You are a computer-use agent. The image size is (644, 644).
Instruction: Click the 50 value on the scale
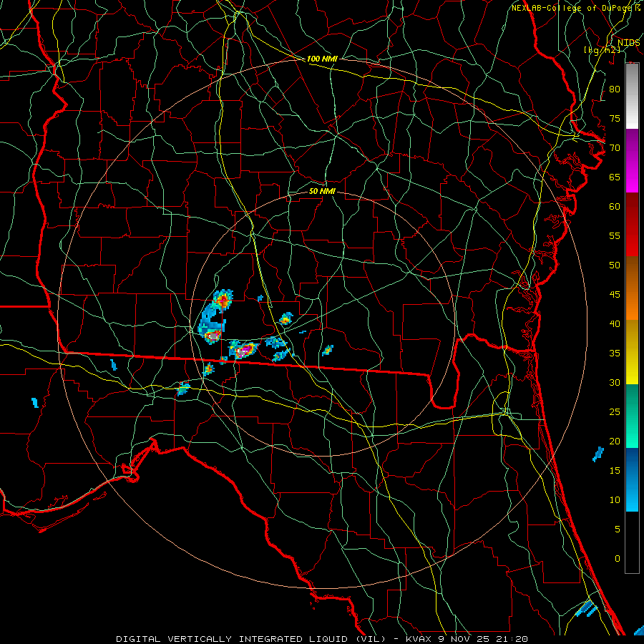615,265
